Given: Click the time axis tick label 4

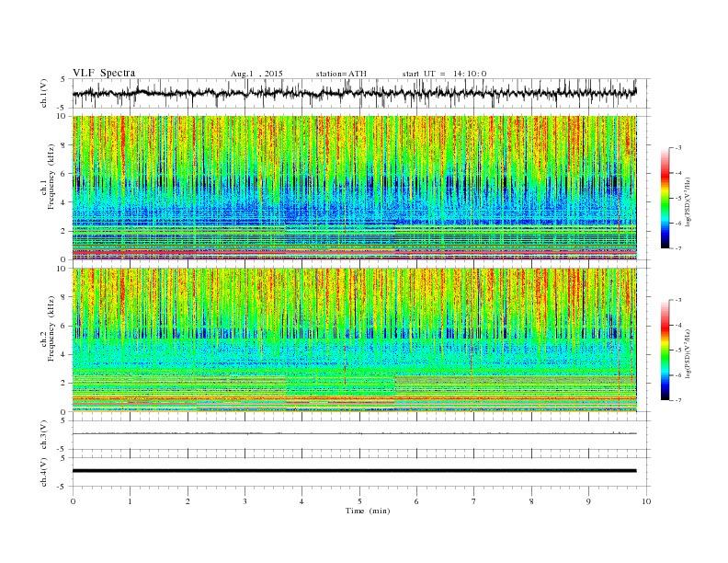Looking at the screenshot, I should (x=301, y=501).
